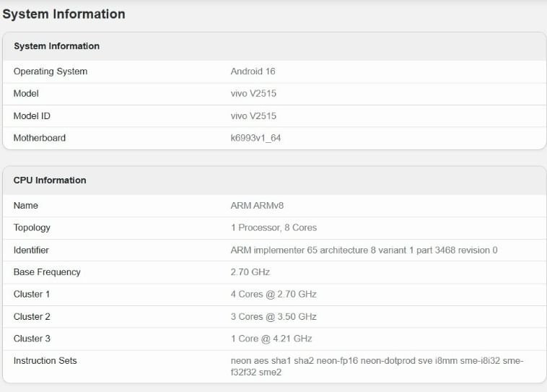Image resolution: width=547 pixels, height=392 pixels.
Task: Click the Cluster 1 row label
Action: (x=32, y=295)
